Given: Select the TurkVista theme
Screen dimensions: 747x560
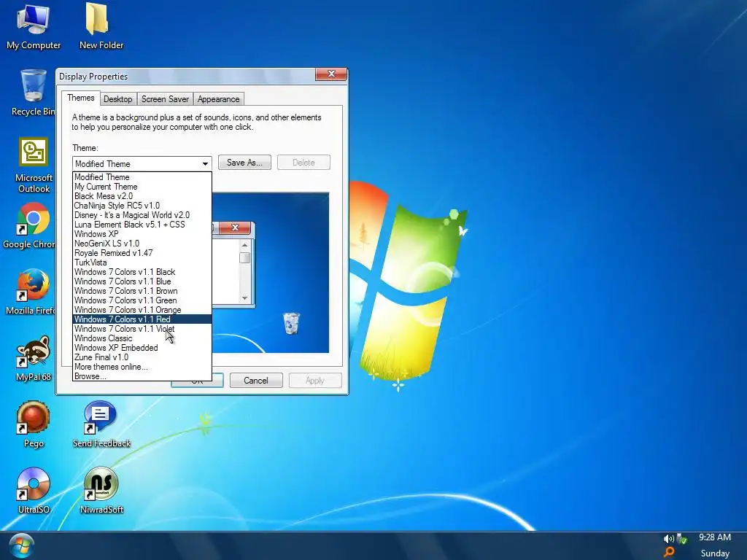Looking at the screenshot, I should click(142, 262).
